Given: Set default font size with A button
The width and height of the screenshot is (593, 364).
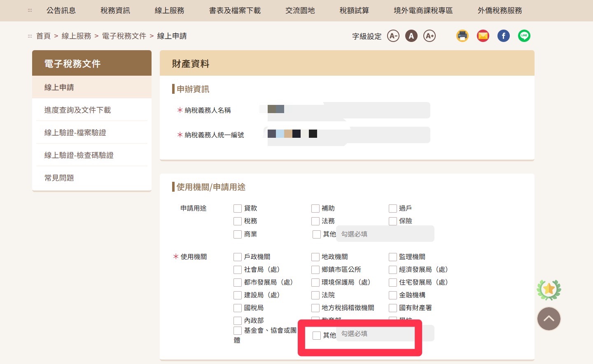Looking at the screenshot, I should tap(411, 36).
